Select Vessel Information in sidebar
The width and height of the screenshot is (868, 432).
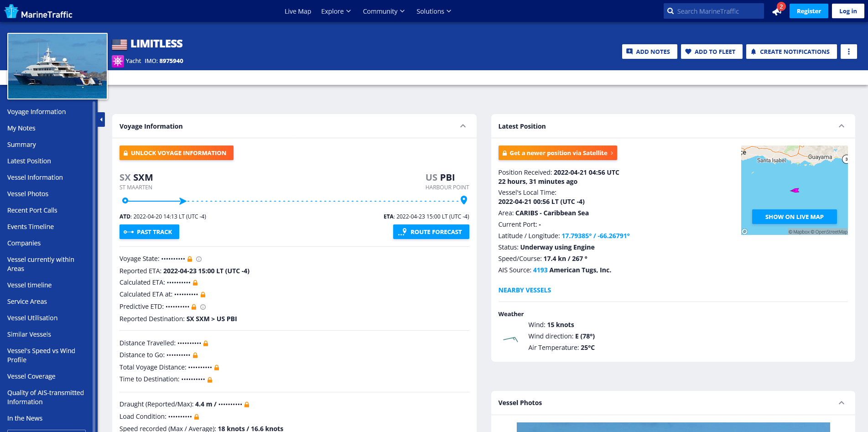35,177
